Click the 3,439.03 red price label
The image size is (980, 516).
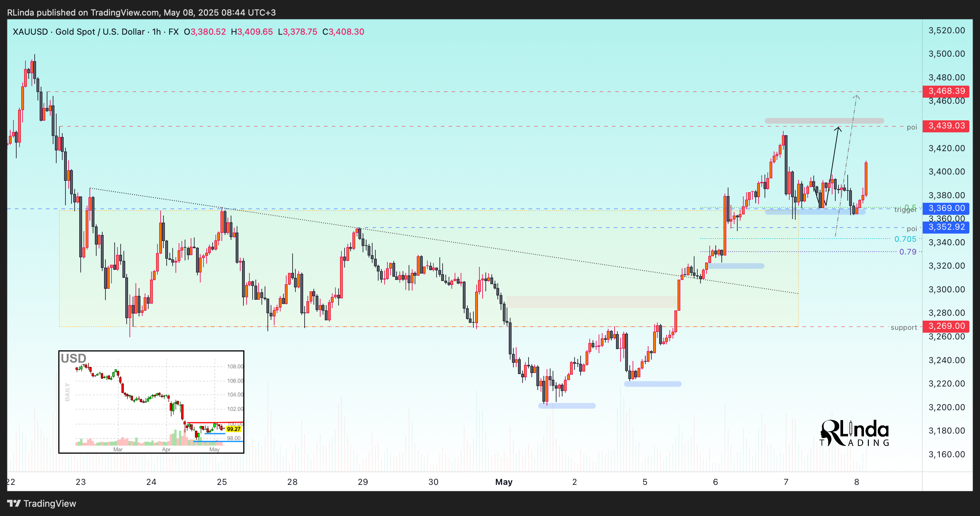point(946,126)
